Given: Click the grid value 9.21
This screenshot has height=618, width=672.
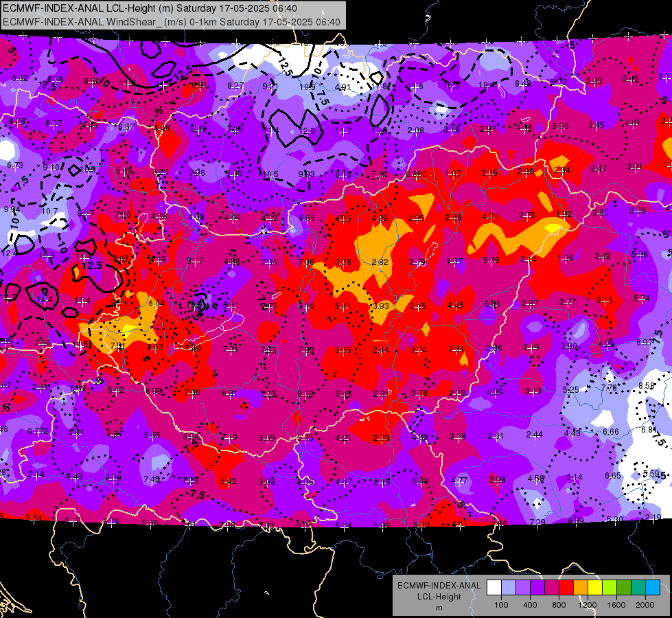Looking at the screenshot, I should click(x=270, y=87).
